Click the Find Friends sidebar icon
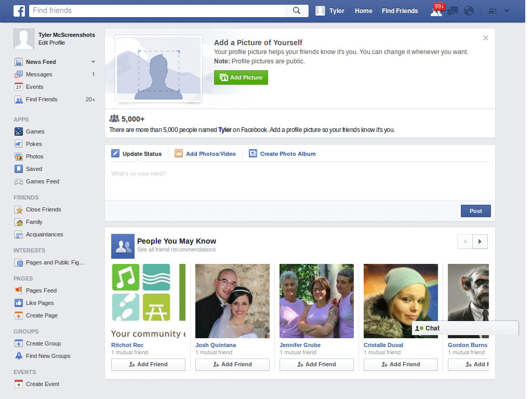532x399 pixels. point(19,99)
